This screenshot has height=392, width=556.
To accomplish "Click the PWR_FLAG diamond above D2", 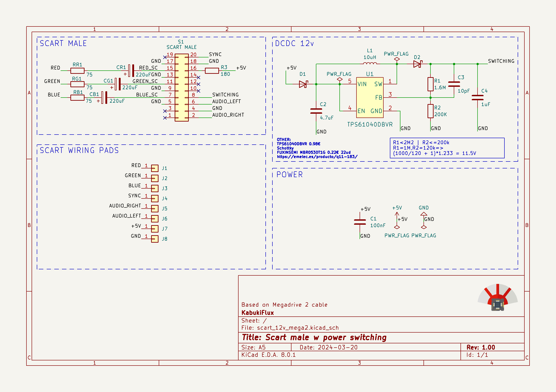I will tap(397, 59).
